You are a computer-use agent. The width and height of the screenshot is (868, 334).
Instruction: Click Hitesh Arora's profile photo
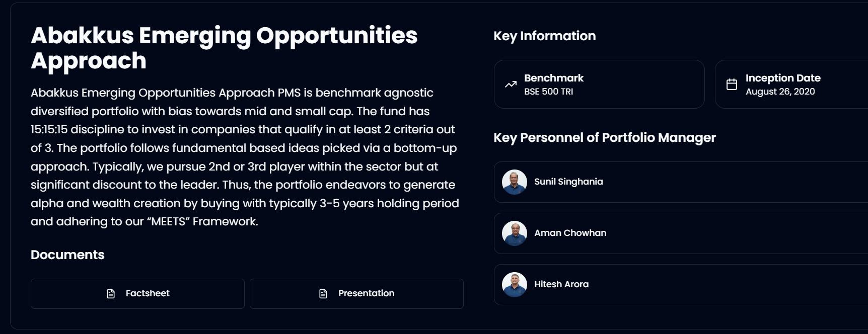coord(515,285)
